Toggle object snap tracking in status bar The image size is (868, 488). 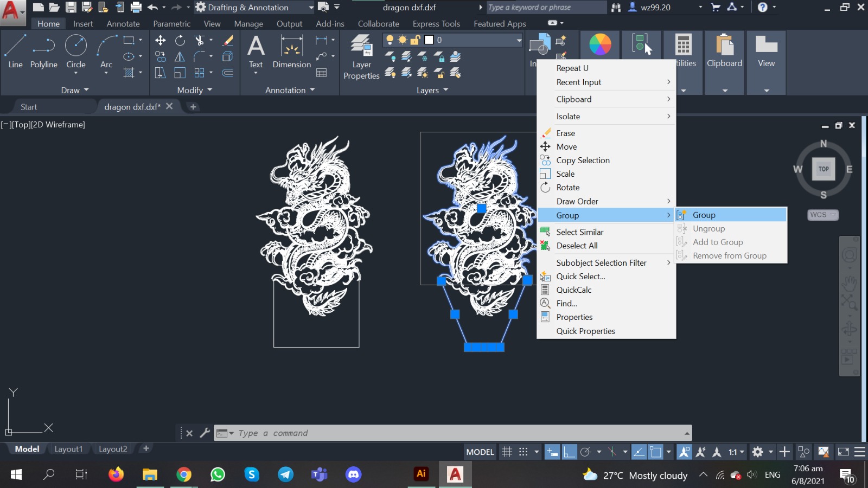point(639,452)
